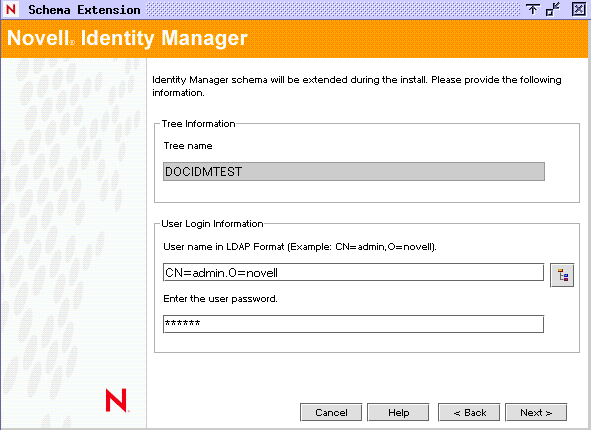
Task: Focus the user password field
Action: click(x=353, y=324)
